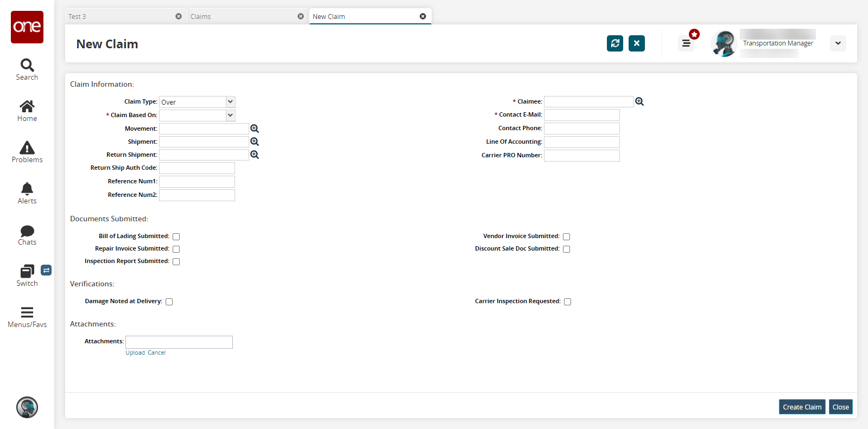Image resolution: width=868 pixels, height=429 pixels.
Task: Click the Shipment input field
Action: click(x=204, y=142)
